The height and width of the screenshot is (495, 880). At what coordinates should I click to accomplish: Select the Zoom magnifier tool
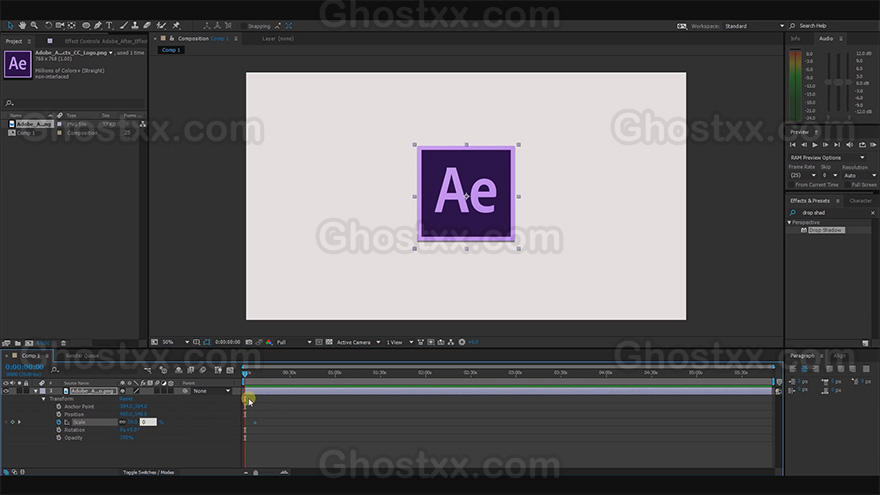34,25
